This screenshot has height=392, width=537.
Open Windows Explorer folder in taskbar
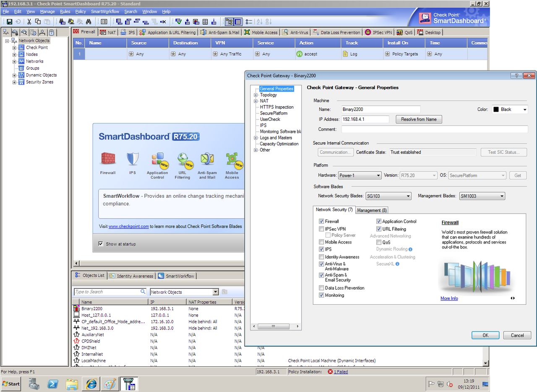pos(72,384)
